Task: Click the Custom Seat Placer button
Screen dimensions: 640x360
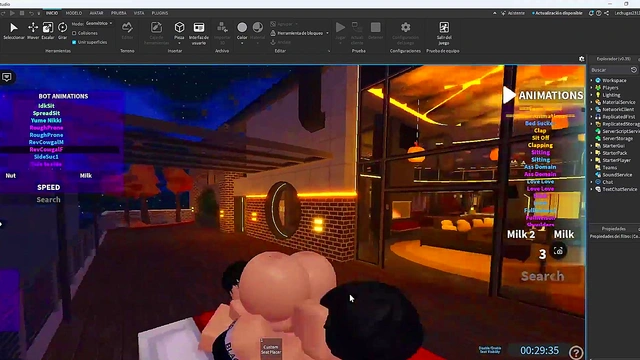Action: point(271,348)
